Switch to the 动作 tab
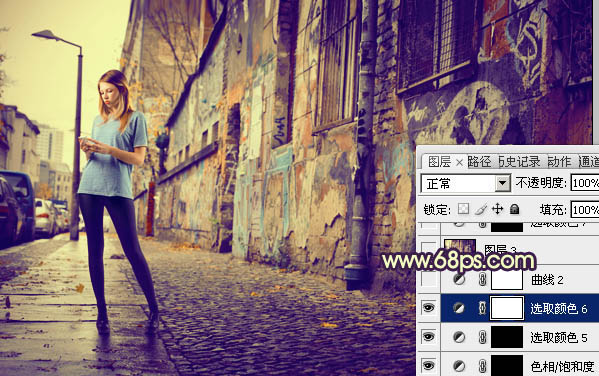The width and height of the screenshot is (599, 376). 559,162
